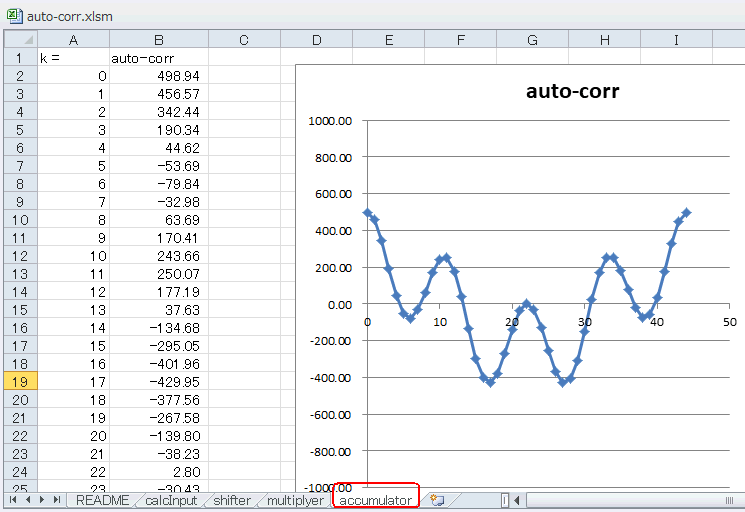Switch to the calcInput sheet tab

pos(171,500)
